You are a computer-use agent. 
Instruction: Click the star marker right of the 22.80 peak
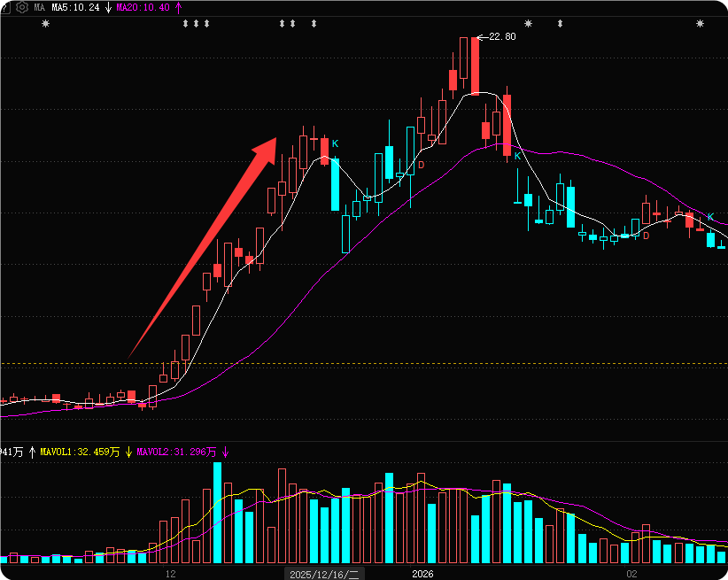pos(528,23)
